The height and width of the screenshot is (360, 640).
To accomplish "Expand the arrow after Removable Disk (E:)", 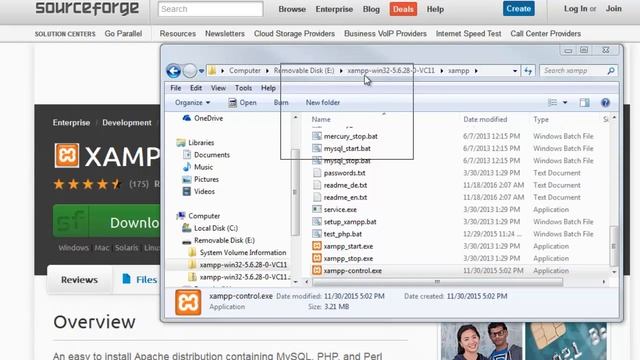I will point(341,71).
